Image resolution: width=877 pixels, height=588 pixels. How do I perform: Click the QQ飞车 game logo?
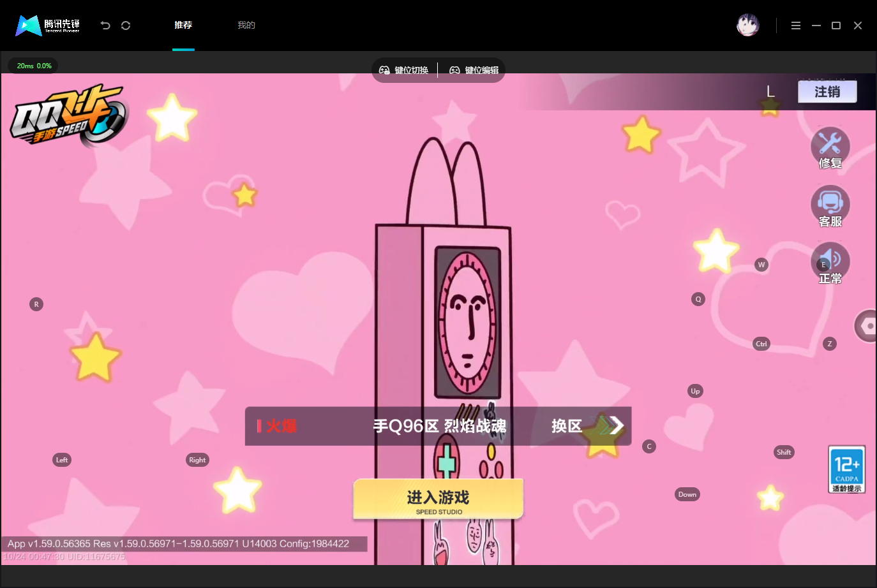coord(69,115)
